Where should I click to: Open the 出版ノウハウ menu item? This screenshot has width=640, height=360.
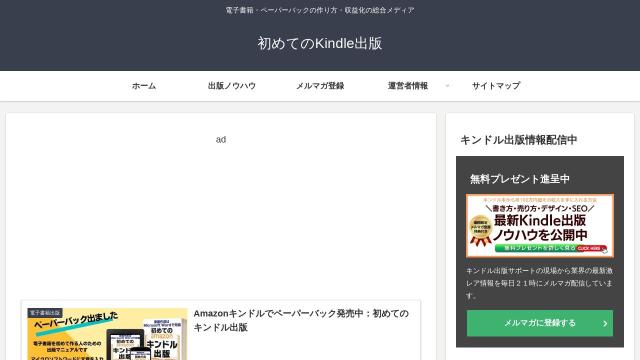pos(232,86)
